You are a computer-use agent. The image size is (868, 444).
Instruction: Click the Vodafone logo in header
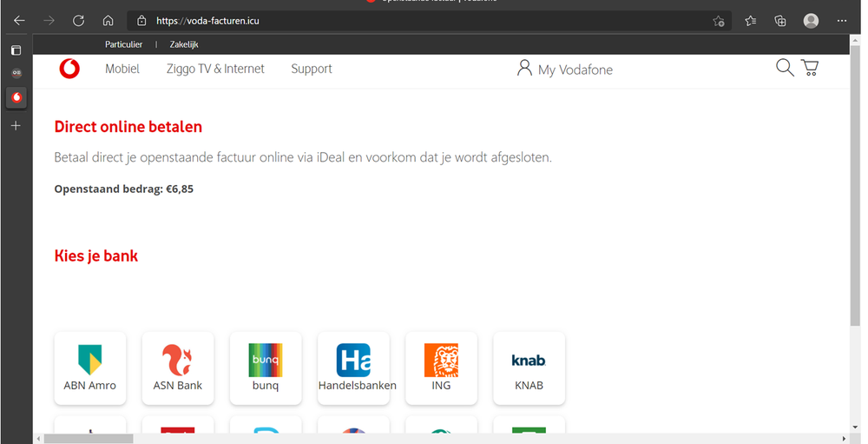click(x=69, y=69)
